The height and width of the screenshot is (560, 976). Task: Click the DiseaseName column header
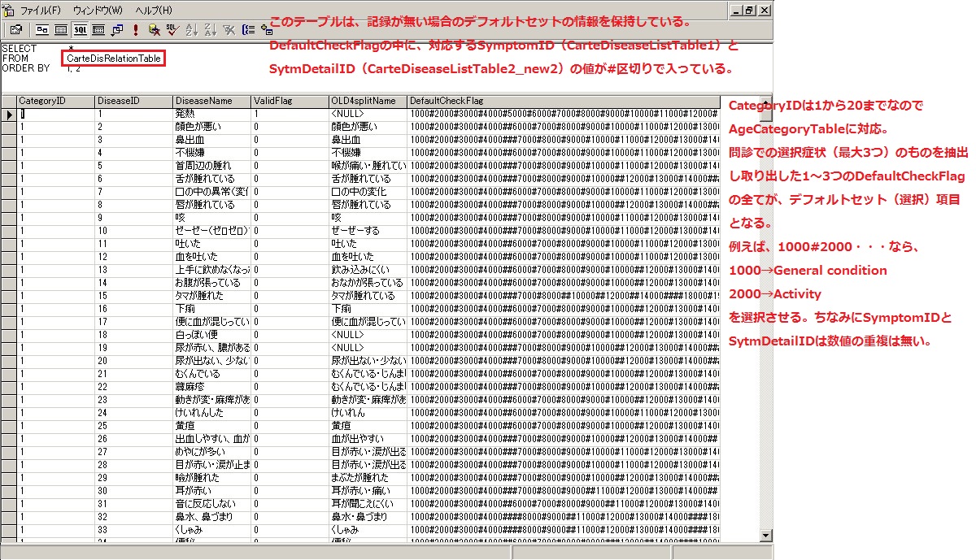[211, 101]
